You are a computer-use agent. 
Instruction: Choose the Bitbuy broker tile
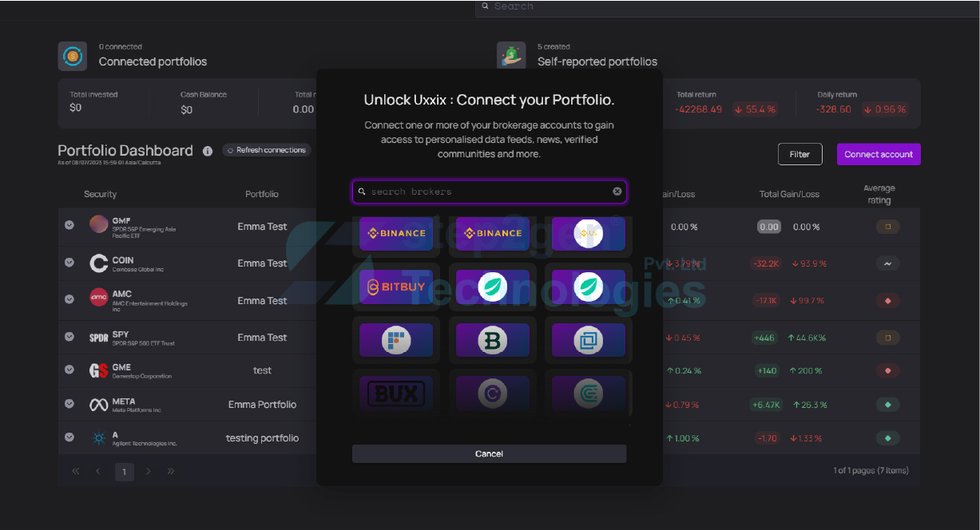[x=396, y=286]
